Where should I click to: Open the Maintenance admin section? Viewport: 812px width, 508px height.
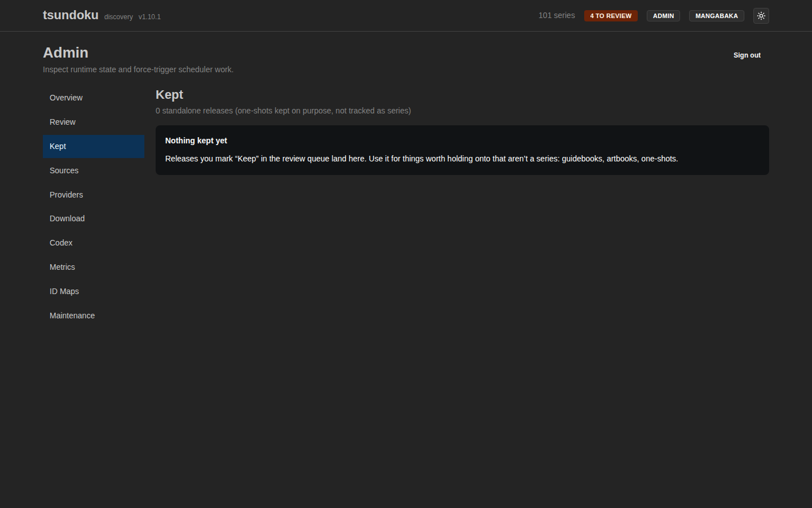94,316
